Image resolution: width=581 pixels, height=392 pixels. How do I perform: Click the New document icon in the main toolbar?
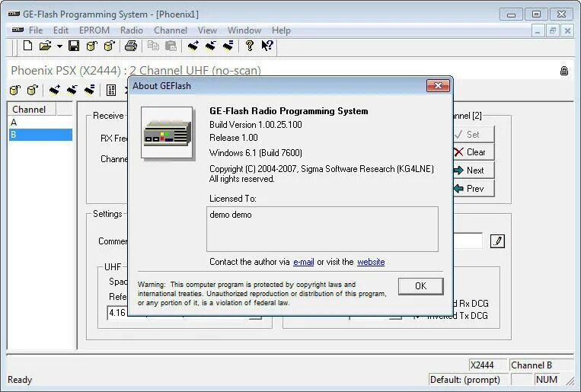27,46
